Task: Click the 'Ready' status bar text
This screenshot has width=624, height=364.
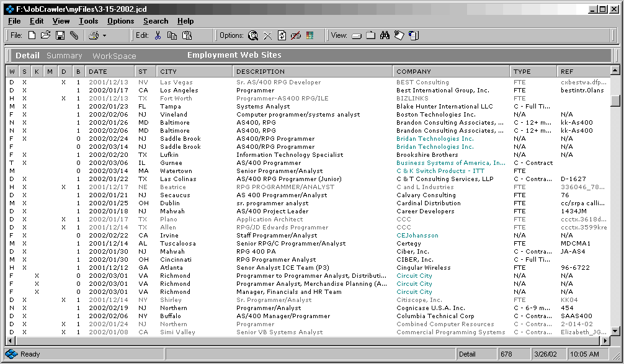Action: pos(30,354)
